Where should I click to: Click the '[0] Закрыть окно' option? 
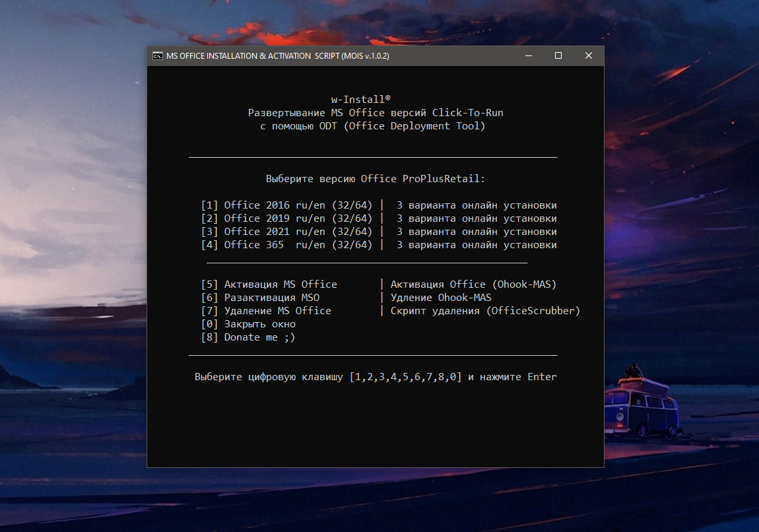[248, 324]
